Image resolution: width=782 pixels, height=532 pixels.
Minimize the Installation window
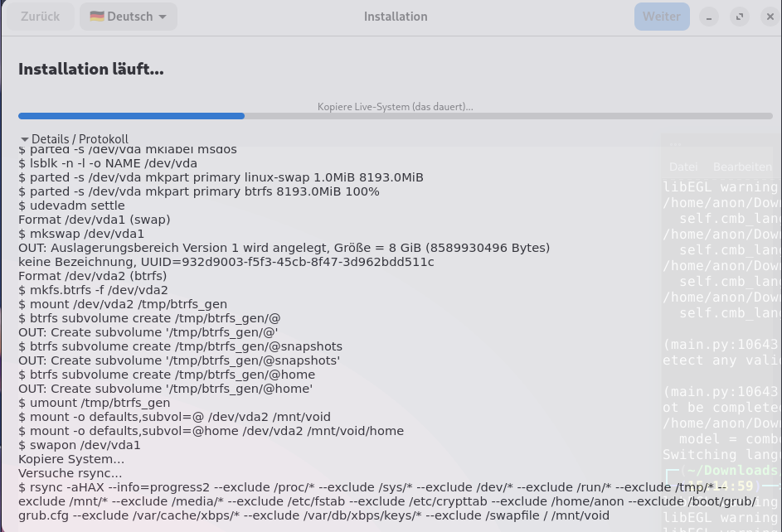[x=709, y=17]
